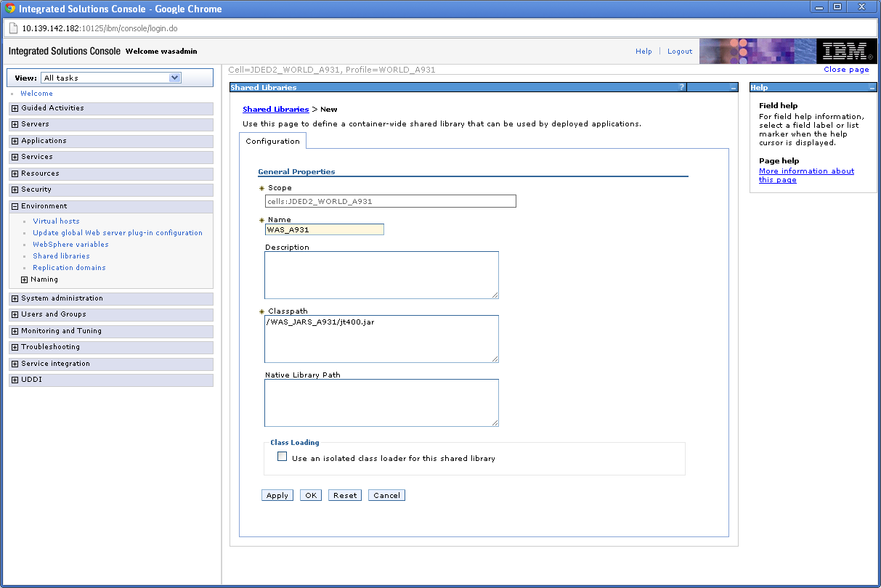881x588 pixels.
Task: Click the Chrome icon in the title bar
Action: pos(10,9)
